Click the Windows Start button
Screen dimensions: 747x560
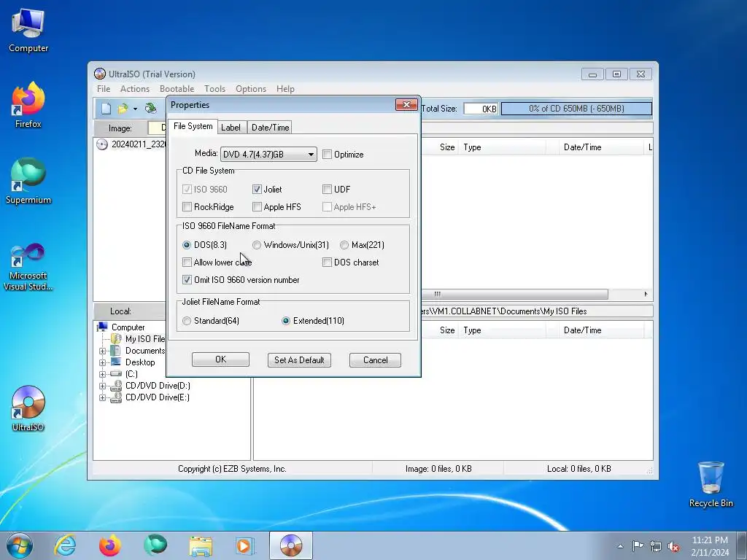(x=20, y=545)
